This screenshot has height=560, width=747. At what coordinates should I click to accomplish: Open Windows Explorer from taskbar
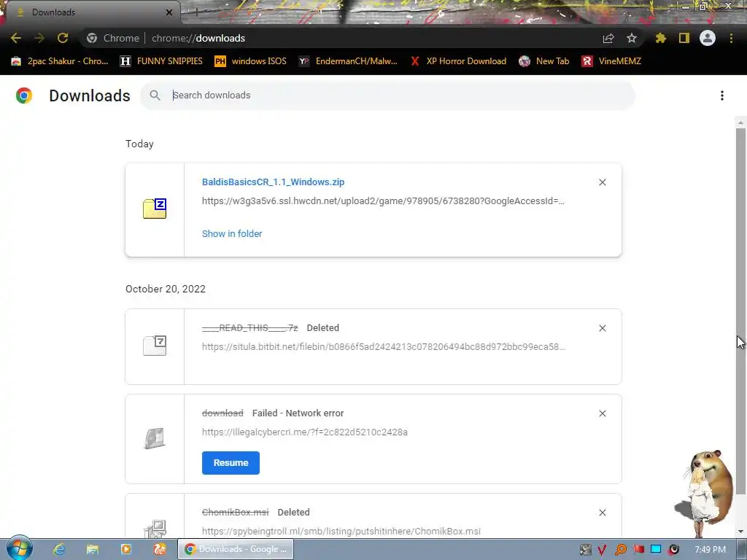pyautogui.click(x=93, y=549)
